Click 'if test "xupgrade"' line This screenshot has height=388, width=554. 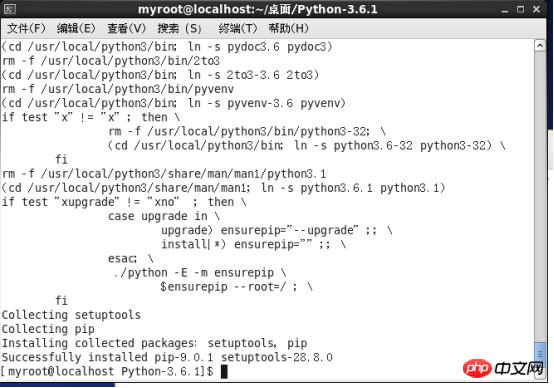[x=124, y=202]
